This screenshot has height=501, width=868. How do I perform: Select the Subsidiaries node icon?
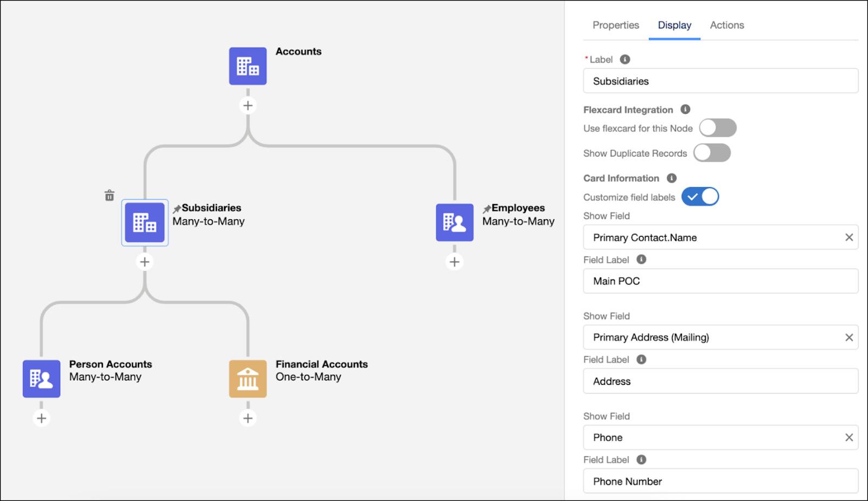coord(145,223)
